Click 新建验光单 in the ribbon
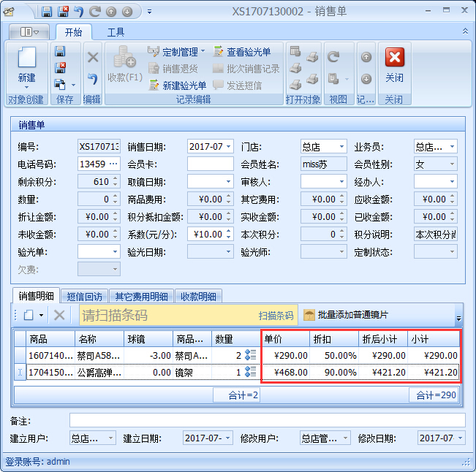 click(178, 85)
